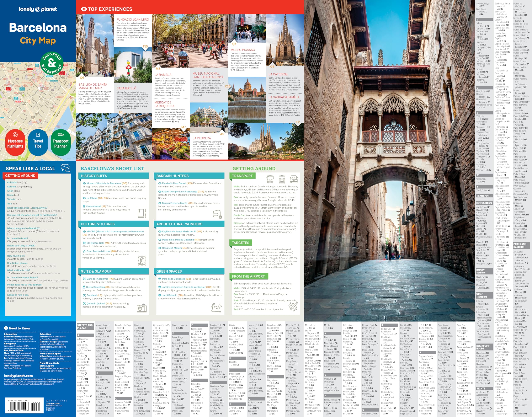The height and width of the screenshot is (417, 532).
Task: Click the Casa Batlló heading
Action: coord(127,88)
